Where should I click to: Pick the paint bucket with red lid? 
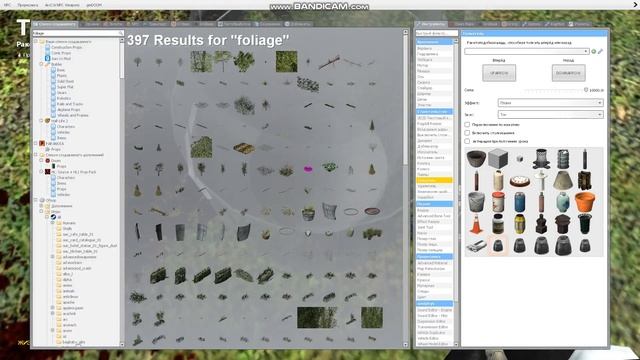498,202
